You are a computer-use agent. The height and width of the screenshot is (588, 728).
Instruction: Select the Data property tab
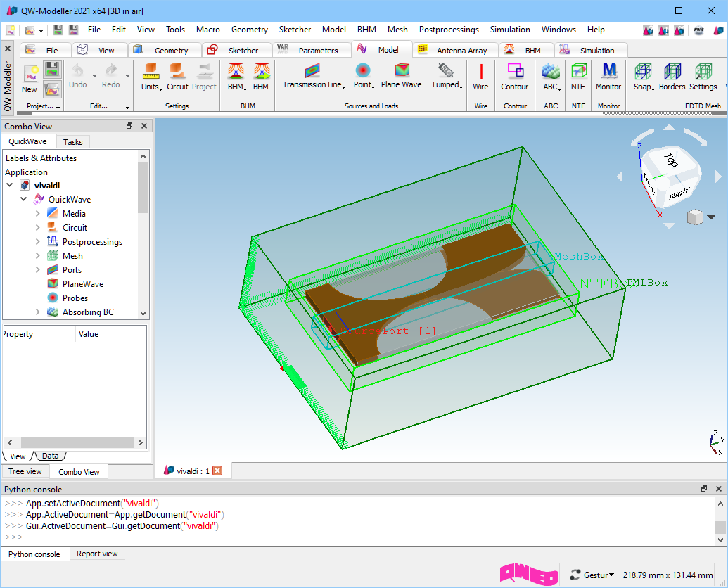[50, 456]
